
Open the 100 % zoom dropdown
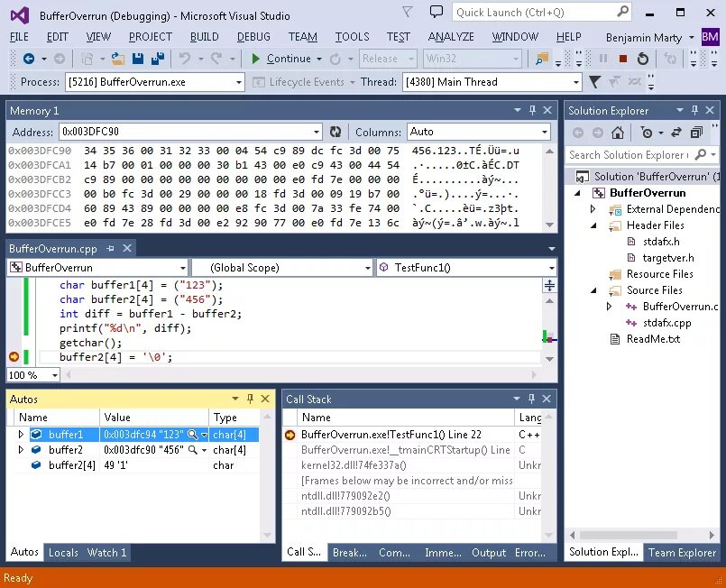[55, 375]
